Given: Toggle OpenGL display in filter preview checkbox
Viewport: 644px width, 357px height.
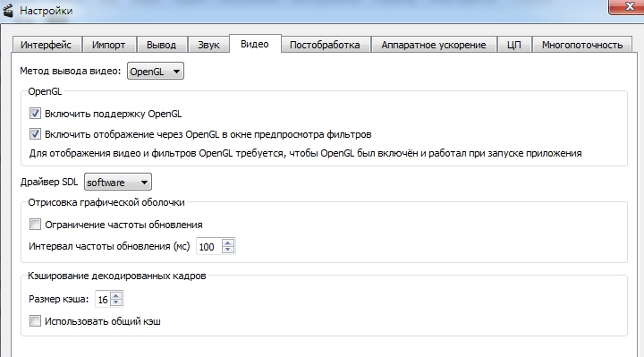Looking at the screenshot, I should (x=35, y=134).
